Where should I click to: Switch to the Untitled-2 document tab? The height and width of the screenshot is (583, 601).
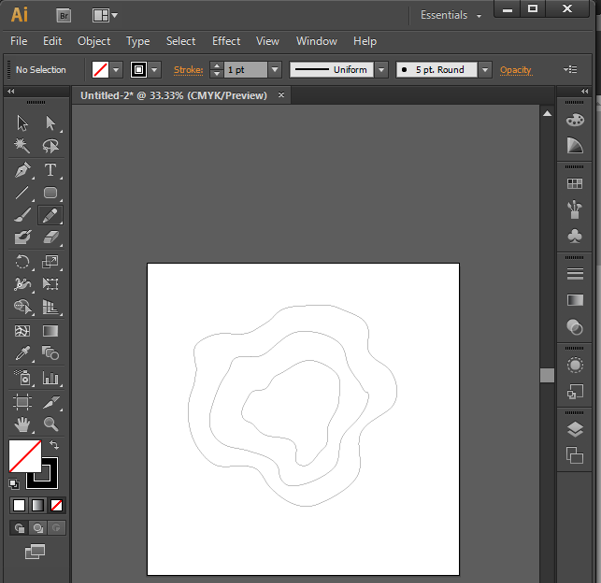[177, 95]
